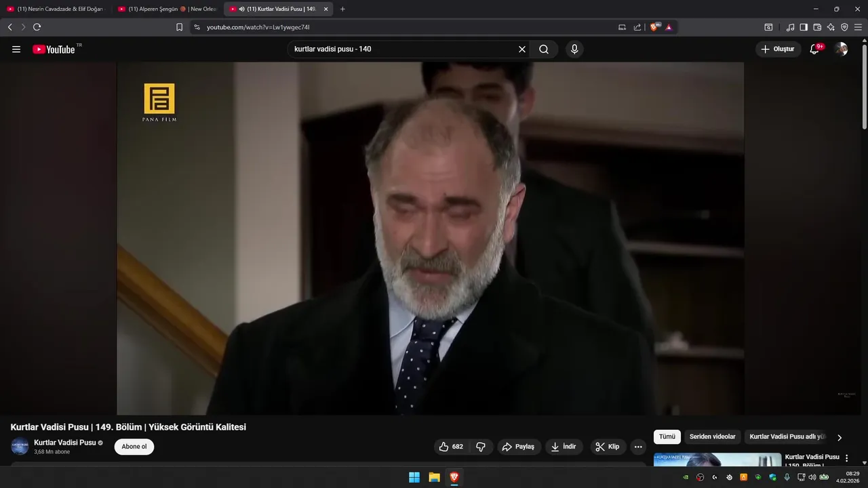Open the 150. Bölüm suggested video thumbnail
Image resolution: width=868 pixels, height=488 pixels.
(717, 460)
